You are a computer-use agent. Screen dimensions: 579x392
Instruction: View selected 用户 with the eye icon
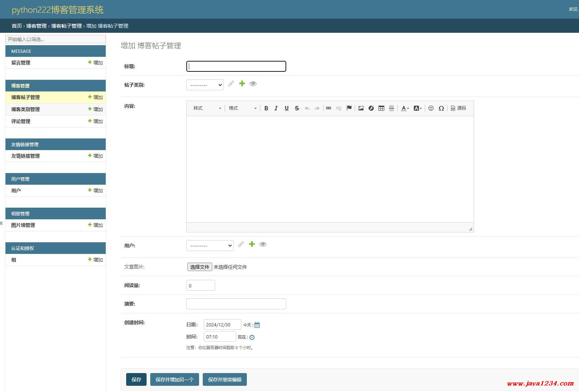pos(263,244)
